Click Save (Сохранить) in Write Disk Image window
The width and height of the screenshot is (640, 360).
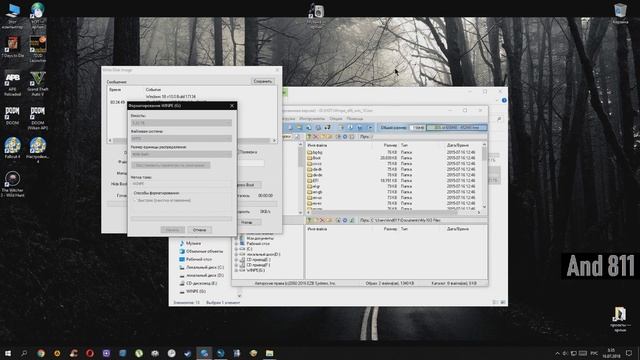[x=262, y=81]
